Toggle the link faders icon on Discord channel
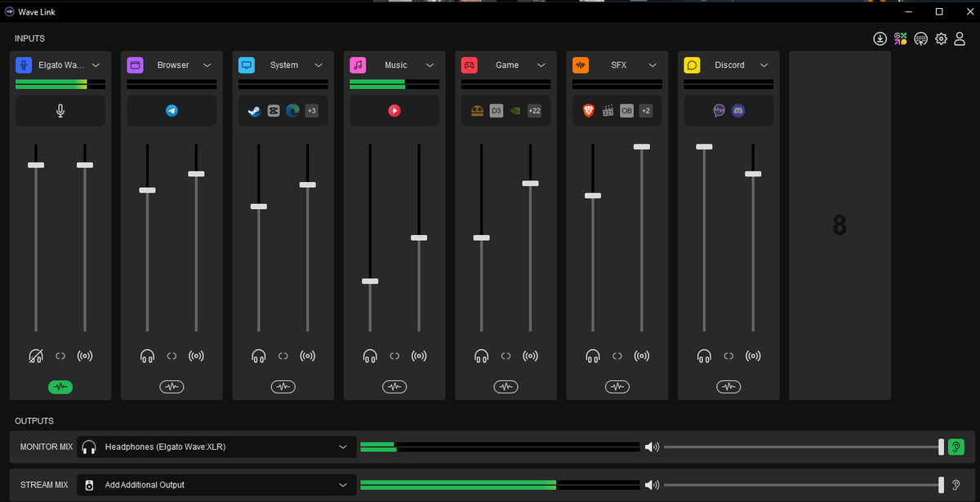This screenshot has height=502, width=980. click(x=728, y=356)
